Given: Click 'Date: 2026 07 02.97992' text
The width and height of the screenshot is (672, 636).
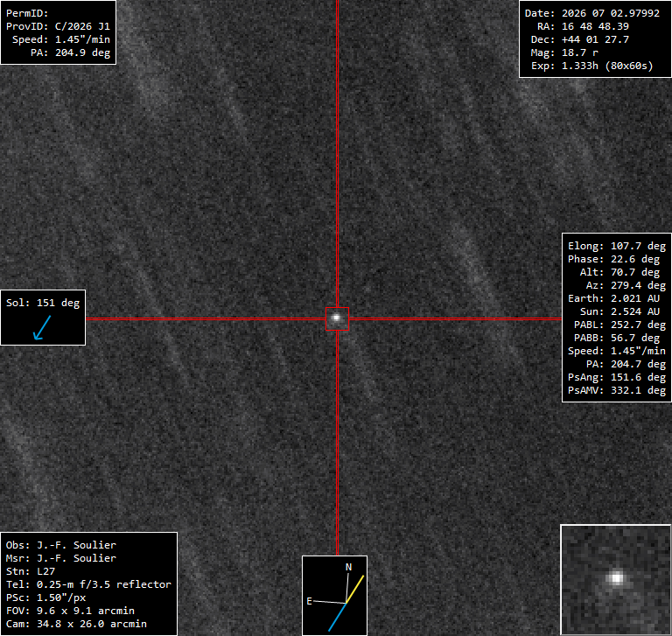Looking at the screenshot, I should point(592,13).
